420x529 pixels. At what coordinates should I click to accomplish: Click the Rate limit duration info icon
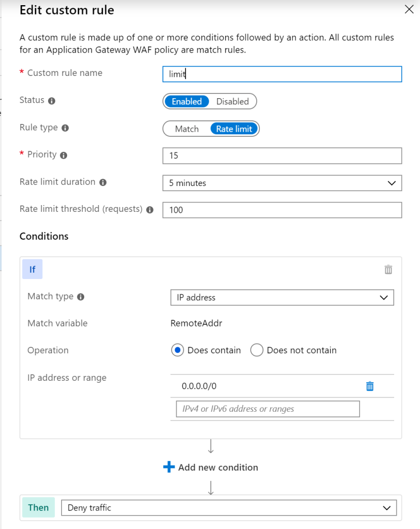(103, 182)
